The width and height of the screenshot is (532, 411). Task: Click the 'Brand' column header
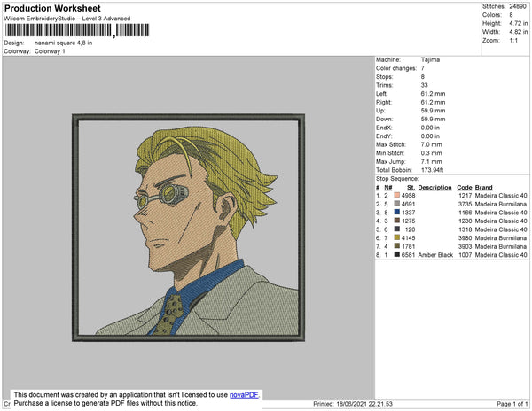click(x=484, y=188)
